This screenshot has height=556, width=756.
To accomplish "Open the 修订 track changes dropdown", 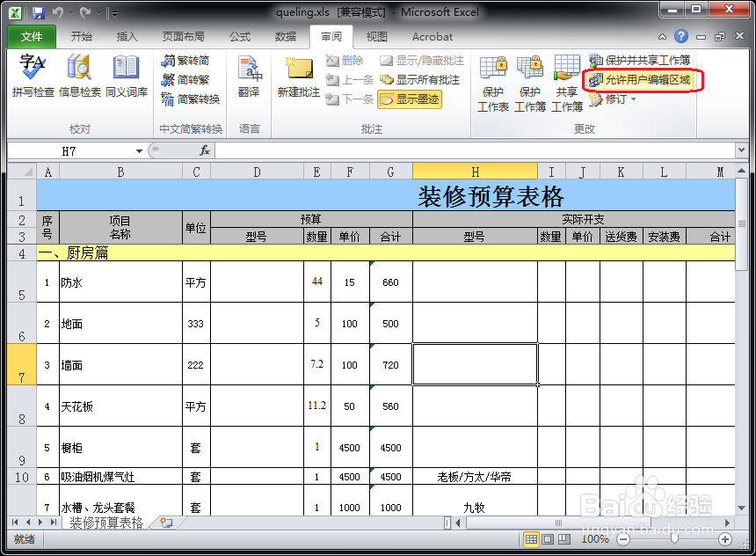I will pos(615,99).
